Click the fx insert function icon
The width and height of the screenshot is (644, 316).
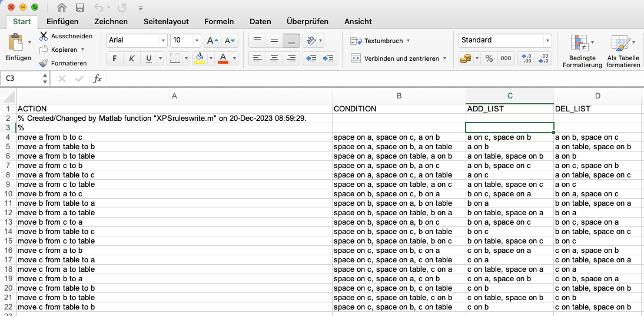click(x=98, y=78)
